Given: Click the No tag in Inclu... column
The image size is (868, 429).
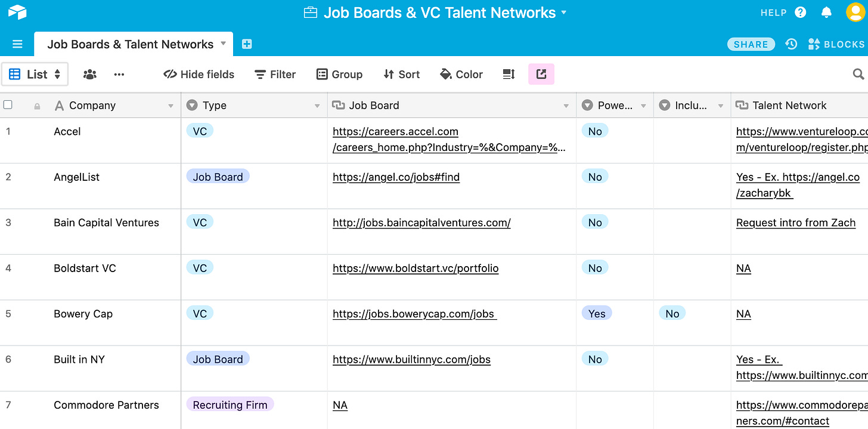Looking at the screenshot, I should tap(672, 314).
